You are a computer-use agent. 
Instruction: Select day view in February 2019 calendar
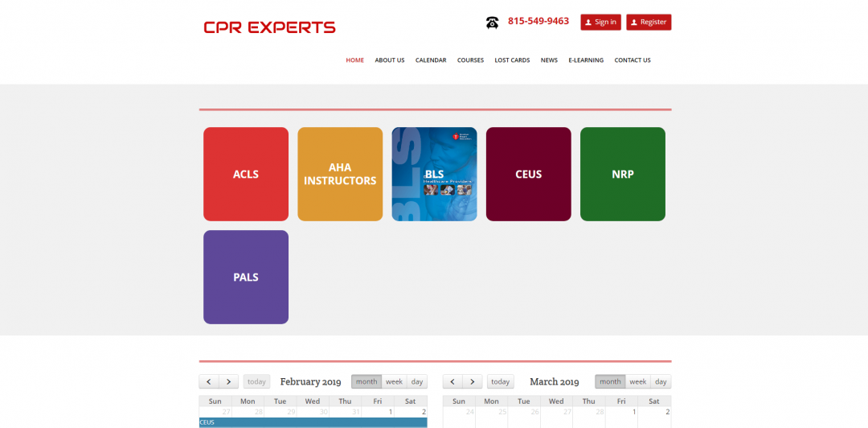point(417,381)
